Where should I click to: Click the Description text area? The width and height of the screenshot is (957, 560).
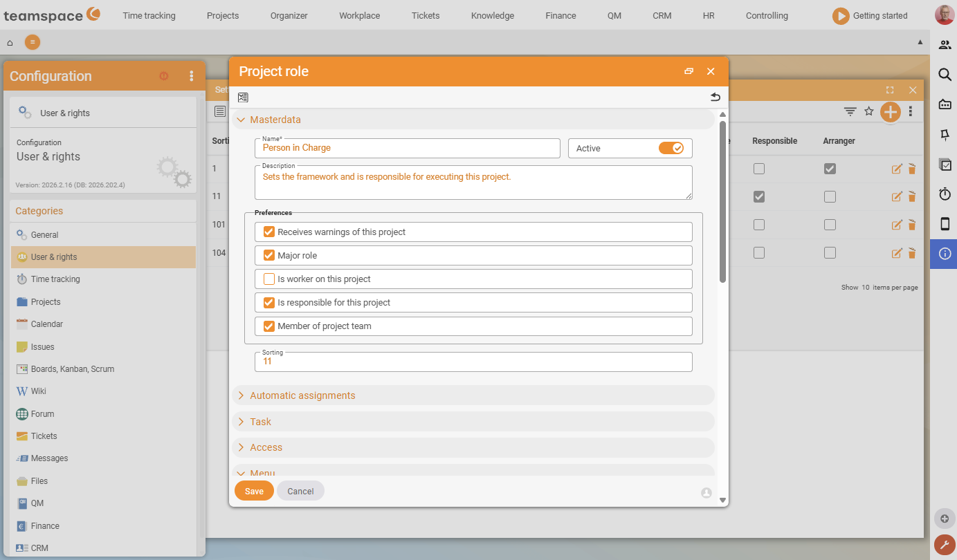pos(474,183)
